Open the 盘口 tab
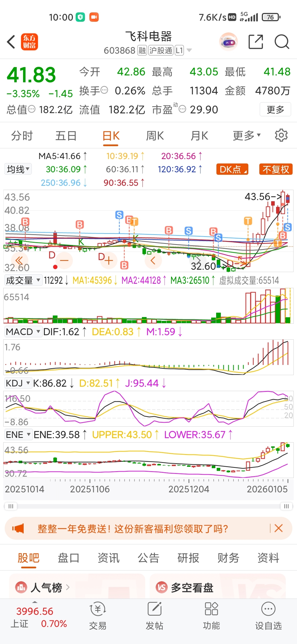The height and width of the screenshot is (644, 297). (68, 558)
